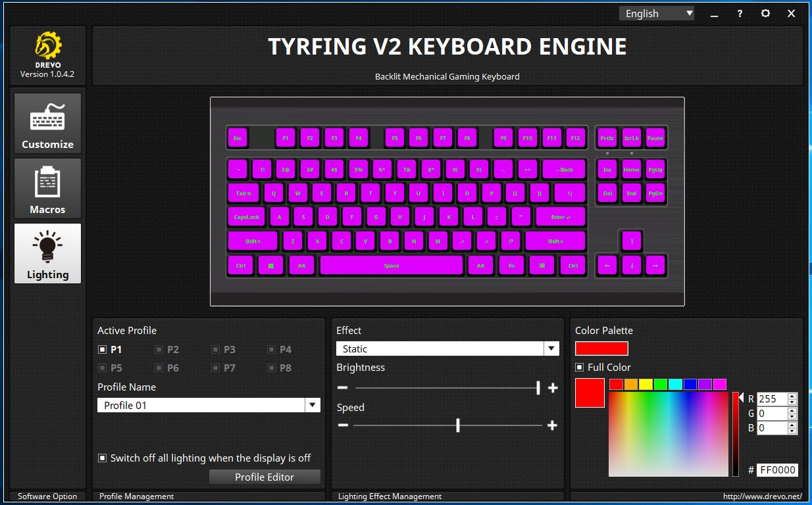Select the Windows key on keyboard
The width and height of the screenshot is (812, 505).
coord(270,266)
